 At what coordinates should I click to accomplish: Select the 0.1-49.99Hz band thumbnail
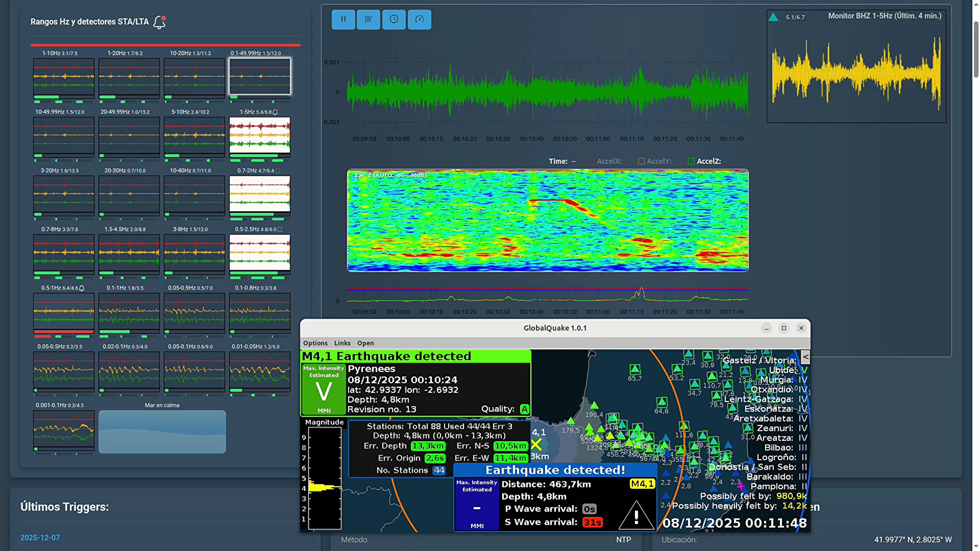pos(260,76)
